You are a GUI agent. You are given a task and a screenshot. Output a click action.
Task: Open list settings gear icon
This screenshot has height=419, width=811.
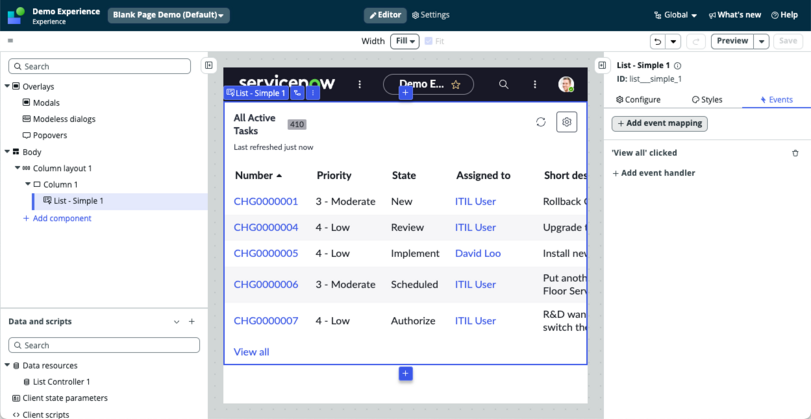(x=566, y=122)
